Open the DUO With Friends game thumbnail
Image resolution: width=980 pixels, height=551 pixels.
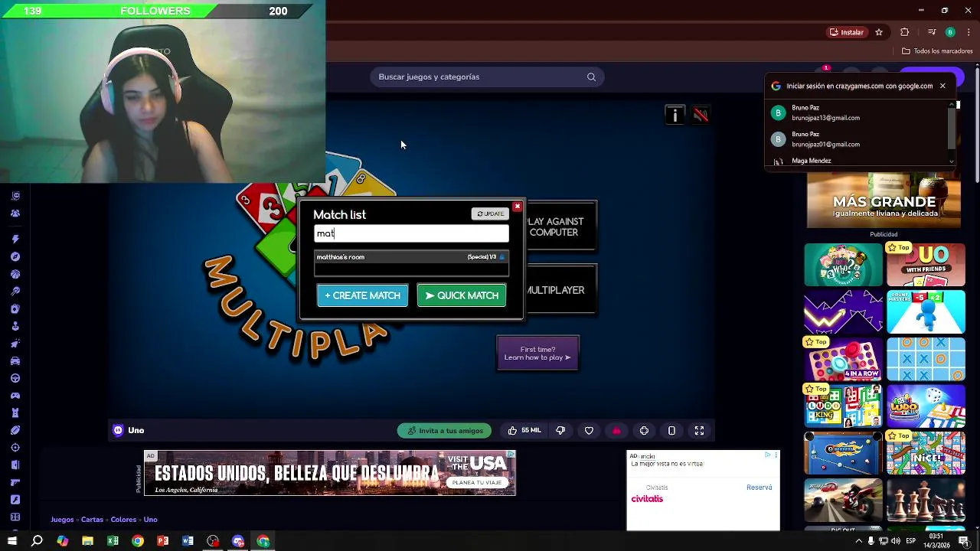click(926, 265)
